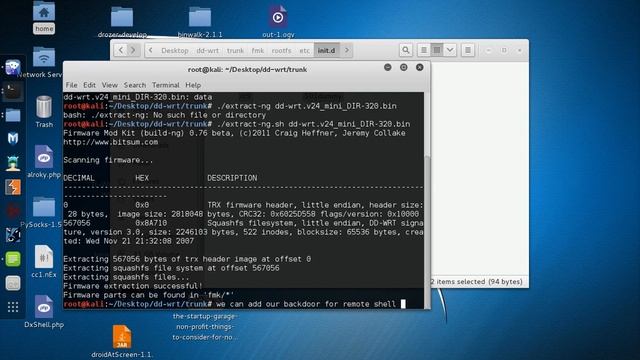Select etc in the path bar
The image size is (640, 360).
[x=304, y=51]
